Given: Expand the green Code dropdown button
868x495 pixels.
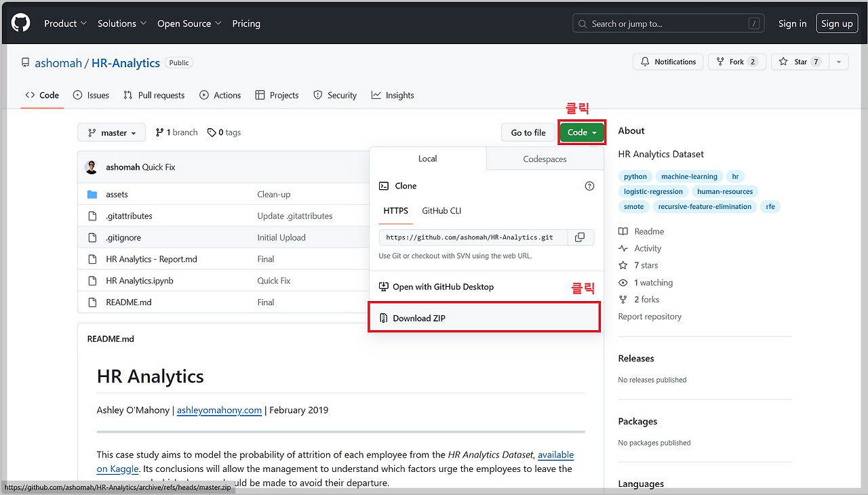Looking at the screenshot, I should point(581,132).
